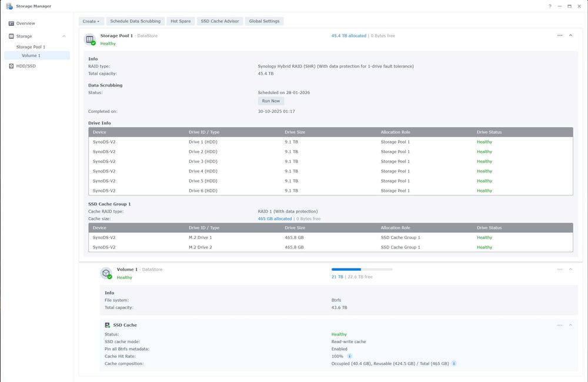Click the Storage section icon in sidebar
588x382 pixels.
11,36
